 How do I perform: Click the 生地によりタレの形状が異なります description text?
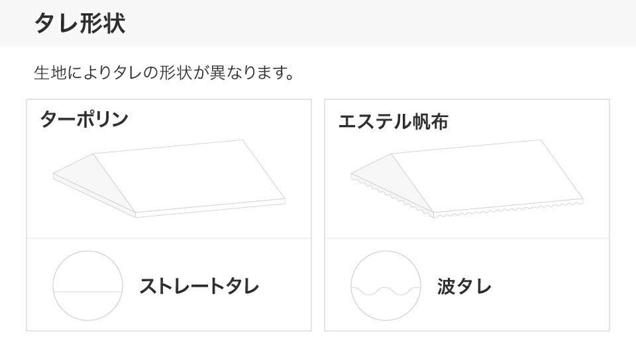click(x=164, y=73)
